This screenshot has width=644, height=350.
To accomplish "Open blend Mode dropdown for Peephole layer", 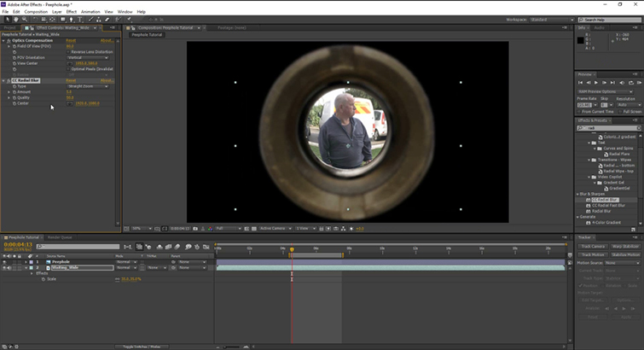I will [126, 262].
